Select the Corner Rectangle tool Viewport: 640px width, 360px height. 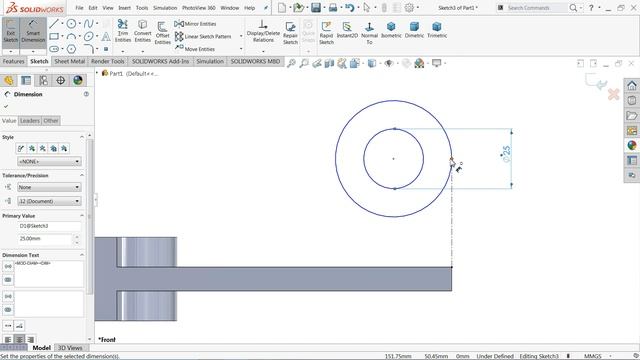54,36
